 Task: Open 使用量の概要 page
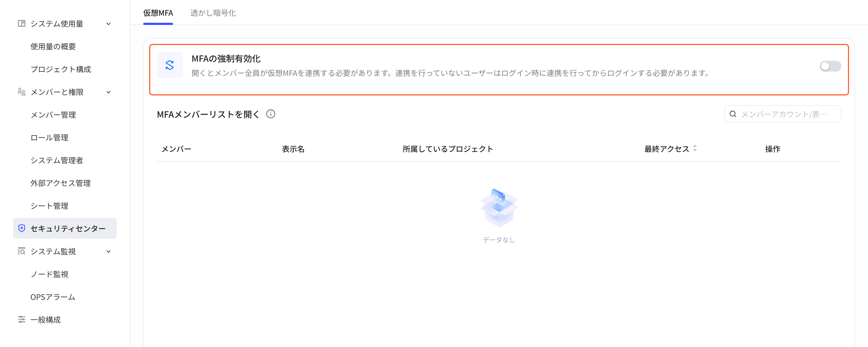pos(53,46)
